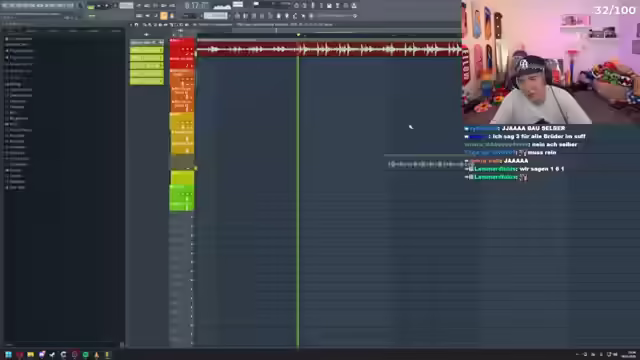Screen dimensions: 640x360
Task: Select the last lime pattern in picker panel
Action: tap(147, 81)
